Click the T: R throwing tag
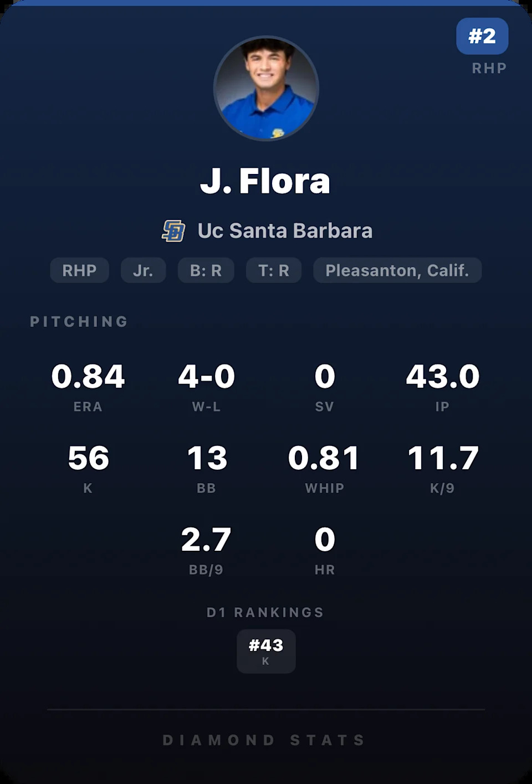This screenshot has height=784, width=532. (x=274, y=270)
